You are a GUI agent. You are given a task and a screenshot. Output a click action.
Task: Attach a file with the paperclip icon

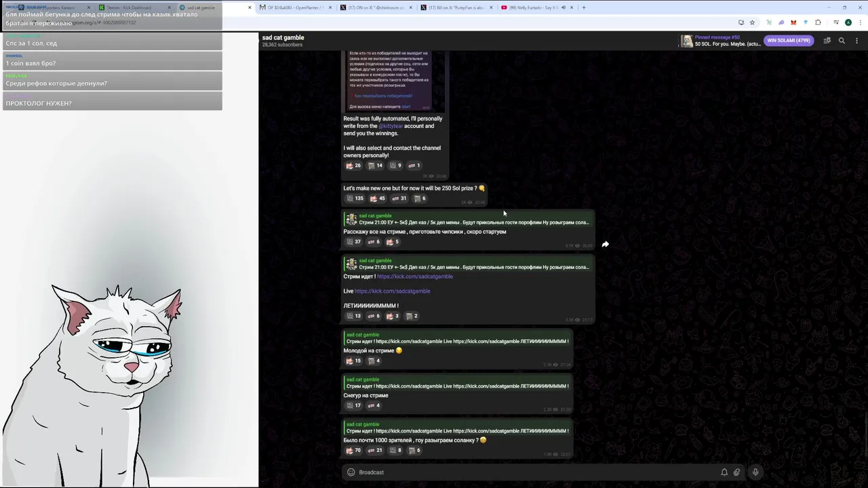(x=736, y=472)
